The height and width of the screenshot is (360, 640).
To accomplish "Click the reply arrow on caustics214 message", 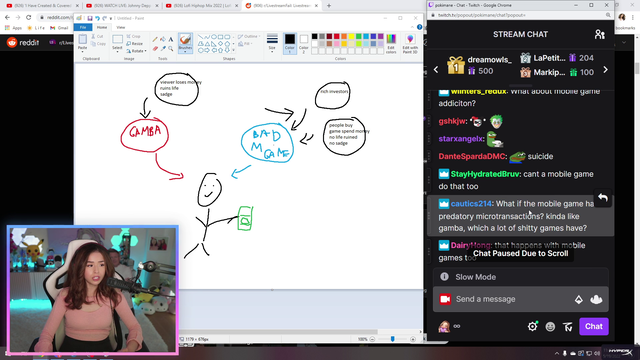I will 603,198.
